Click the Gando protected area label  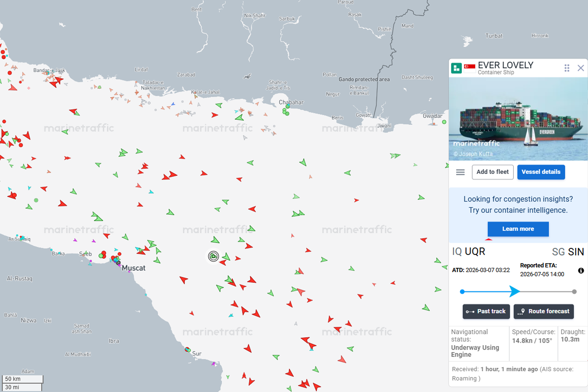[x=364, y=79]
